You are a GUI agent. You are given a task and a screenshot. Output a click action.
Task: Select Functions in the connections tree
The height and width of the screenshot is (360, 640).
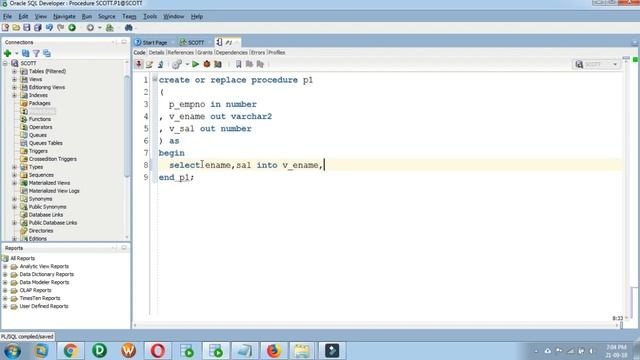[40, 119]
